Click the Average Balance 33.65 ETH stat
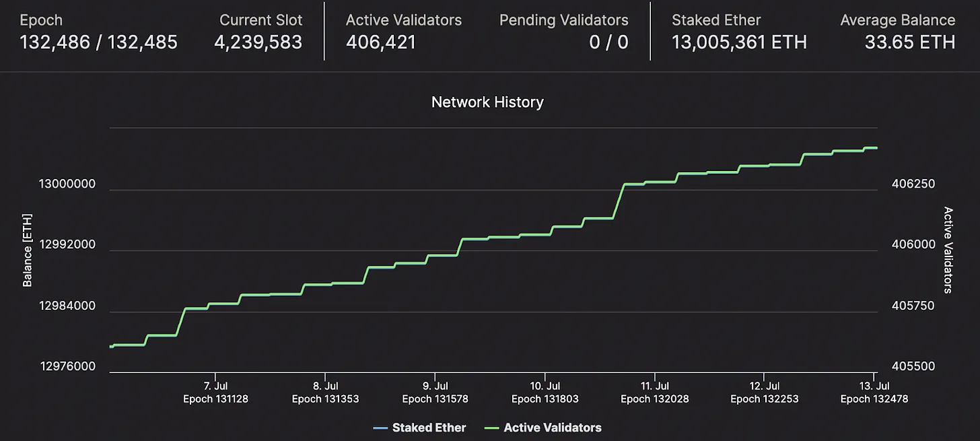The width and height of the screenshot is (980, 441). tap(897, 32)
